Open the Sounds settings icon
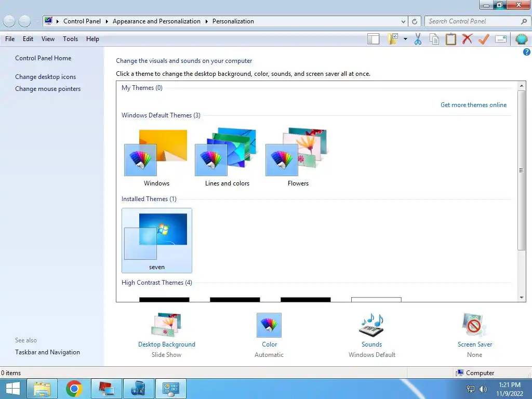This screenshot has width=532, height=399. (371, 325)
